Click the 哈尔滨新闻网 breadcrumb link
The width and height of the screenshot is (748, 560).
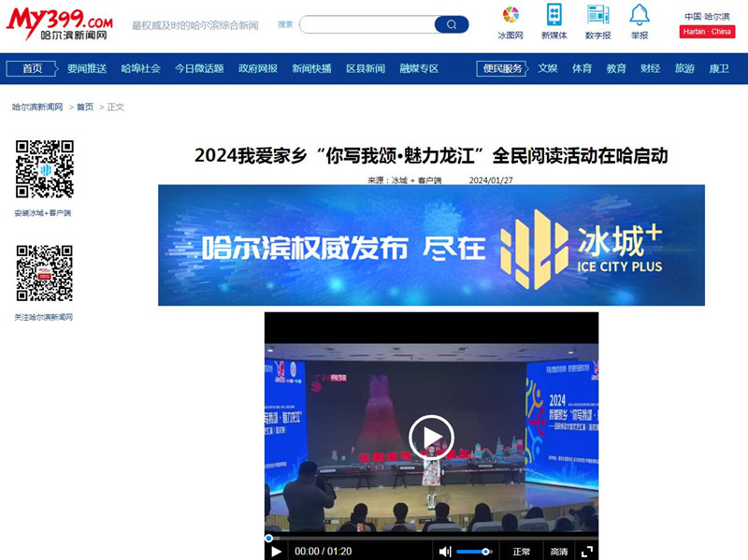[x=37, y=107]
